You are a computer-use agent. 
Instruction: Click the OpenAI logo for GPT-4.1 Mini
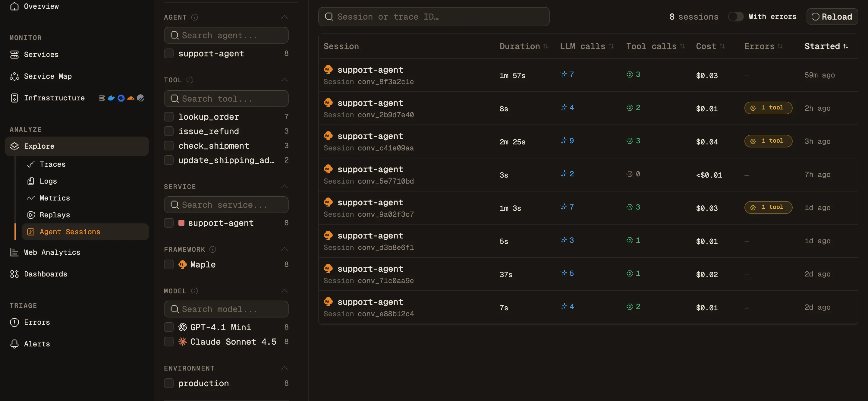[183, 327]
